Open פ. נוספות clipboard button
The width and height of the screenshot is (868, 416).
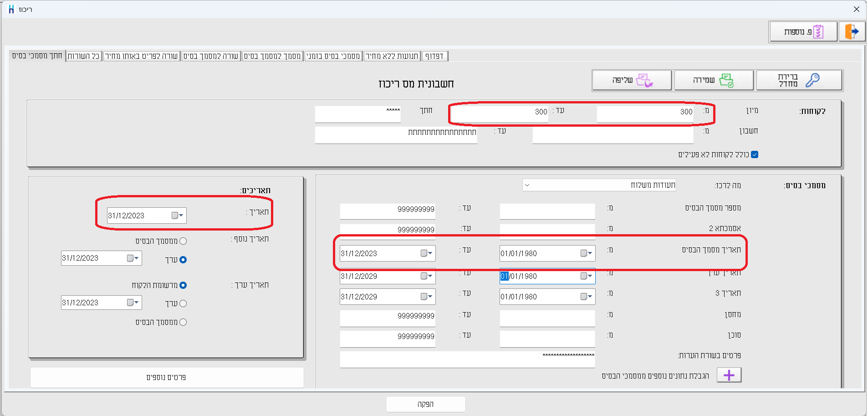803,32
